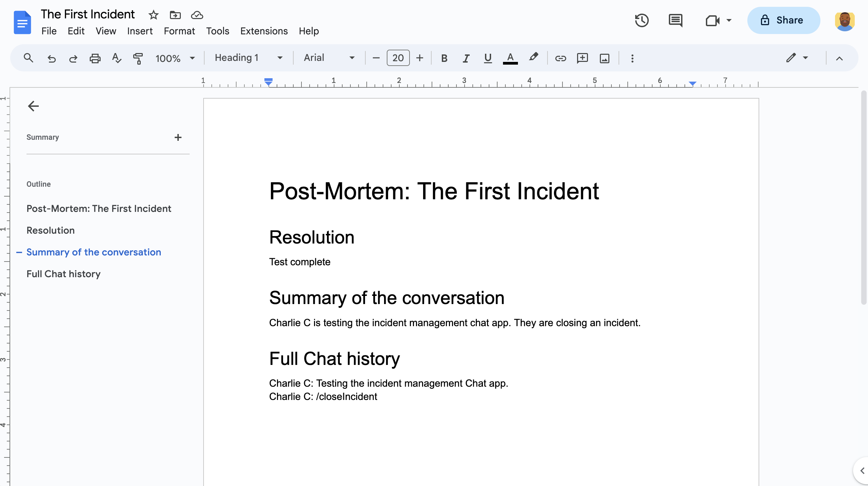This screenshot has width=868, height=486.
Task: Open the Extensions menu
Action: pyautogui.click(x=263, y=31)
